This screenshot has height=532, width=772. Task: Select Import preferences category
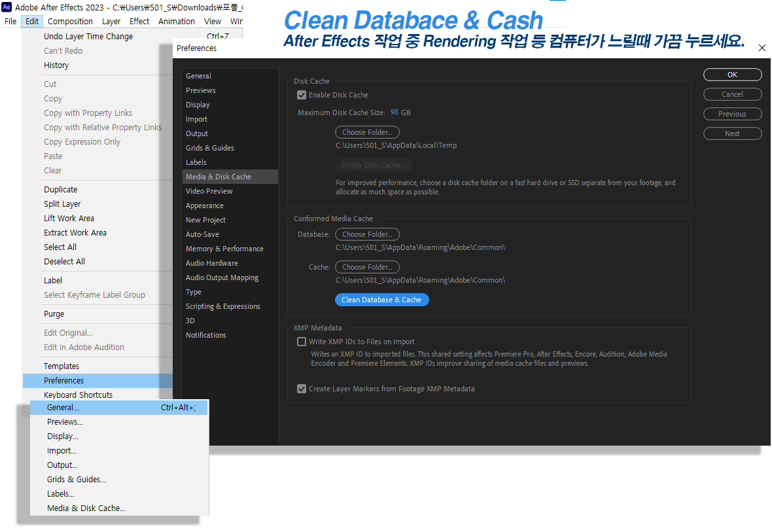click(x=230, y=119)
